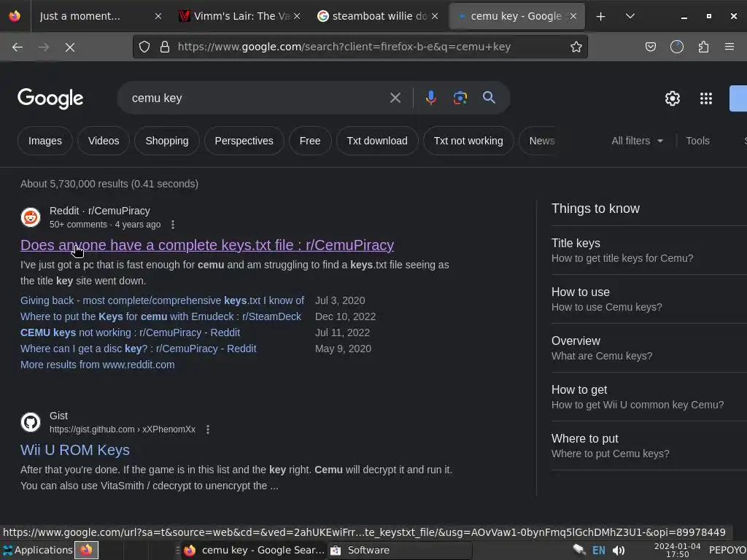Submit search with the magnifier icon
This screenshot has width=747, height=560.
[489, 98]
